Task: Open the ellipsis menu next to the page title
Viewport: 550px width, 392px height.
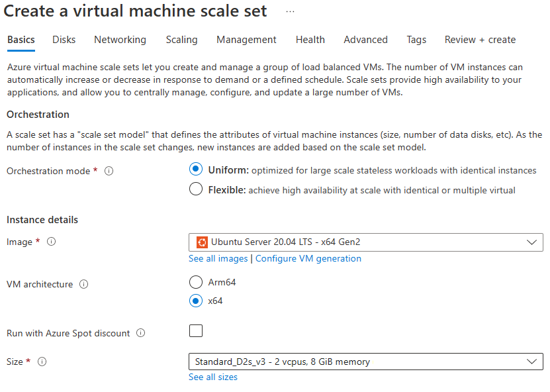Action: point(289,10)
